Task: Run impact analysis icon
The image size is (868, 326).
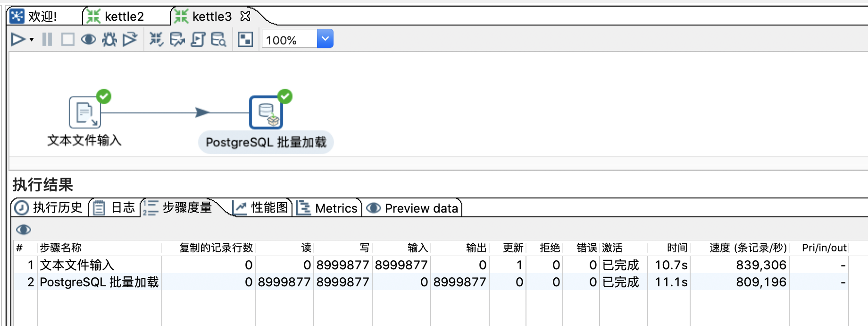Action: point(177,39)
